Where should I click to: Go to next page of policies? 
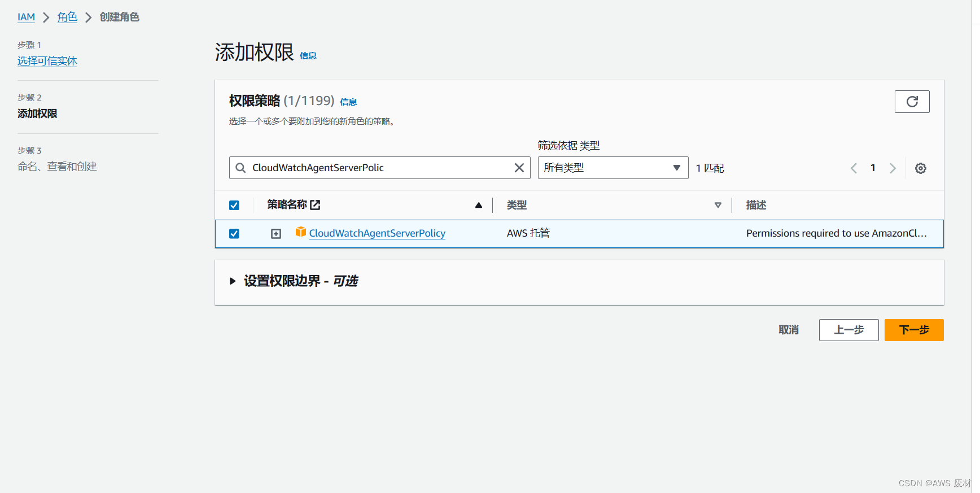point(893,168)
